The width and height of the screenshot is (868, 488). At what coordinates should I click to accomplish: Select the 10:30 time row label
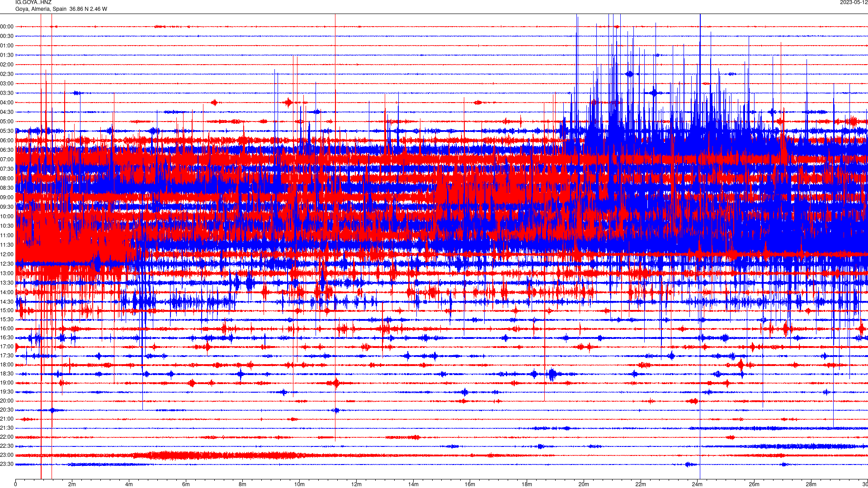click(7, 226)
